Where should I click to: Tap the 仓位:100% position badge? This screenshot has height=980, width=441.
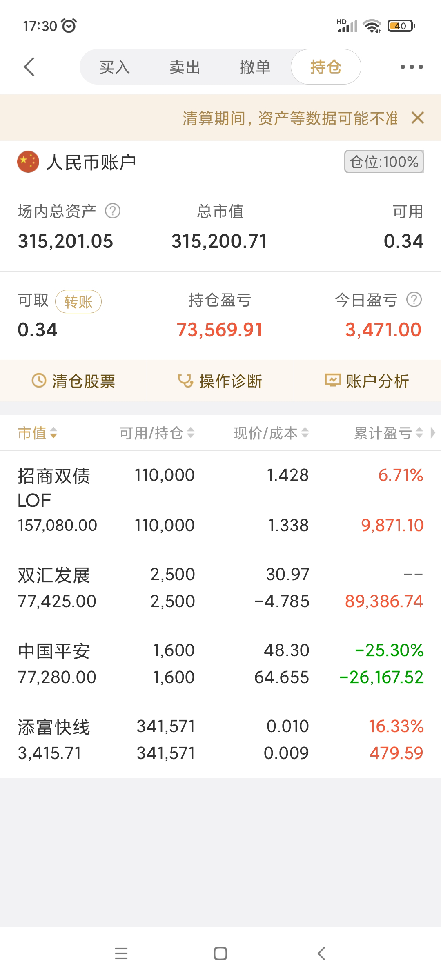click(384, 162)
